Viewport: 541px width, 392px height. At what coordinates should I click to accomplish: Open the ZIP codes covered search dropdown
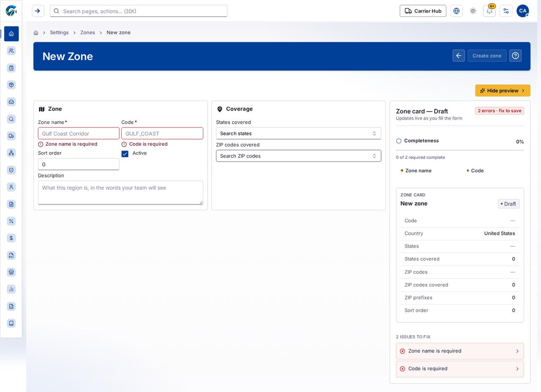(298, 156)
